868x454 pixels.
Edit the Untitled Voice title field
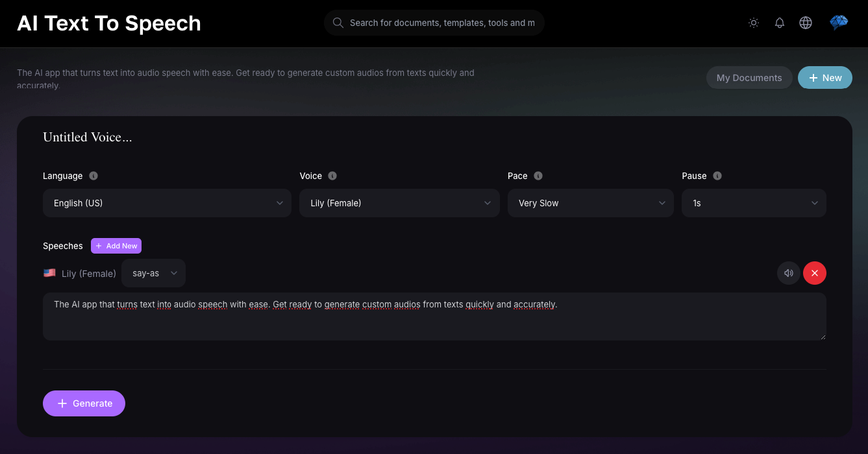click(x=88, y=137)
